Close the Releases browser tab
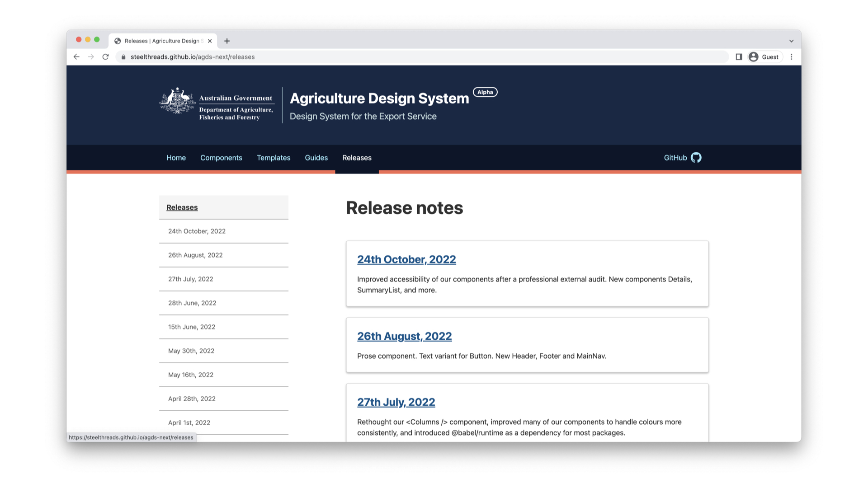The image size is (868, 488). 210,41
